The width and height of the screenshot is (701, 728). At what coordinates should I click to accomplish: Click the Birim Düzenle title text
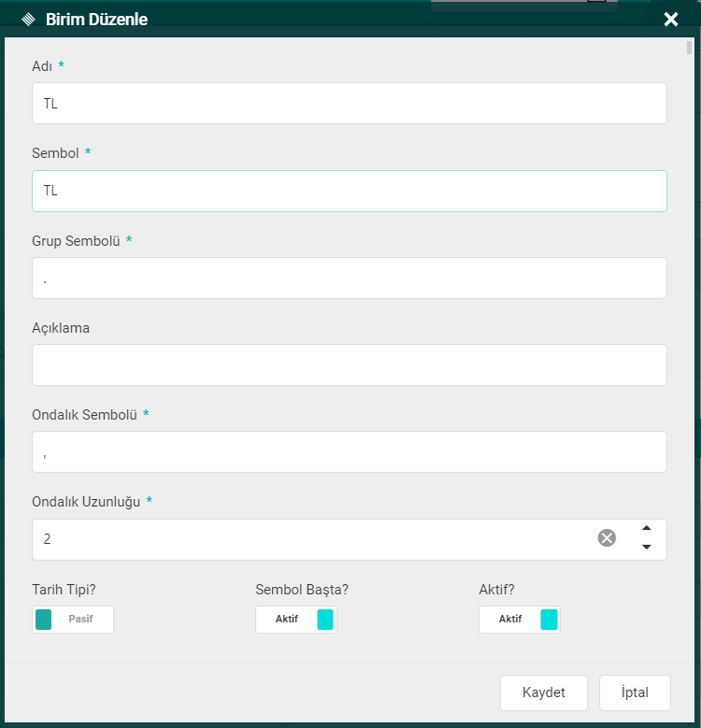[96, 20]
